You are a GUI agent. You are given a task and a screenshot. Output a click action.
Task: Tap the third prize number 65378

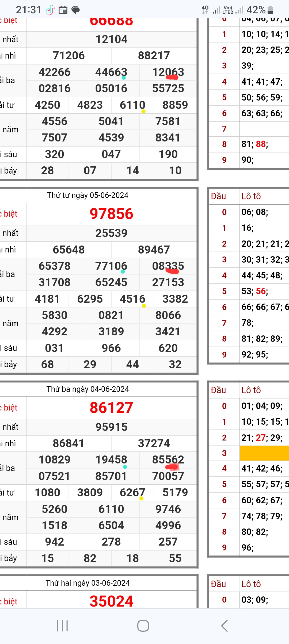pos(55,266)
